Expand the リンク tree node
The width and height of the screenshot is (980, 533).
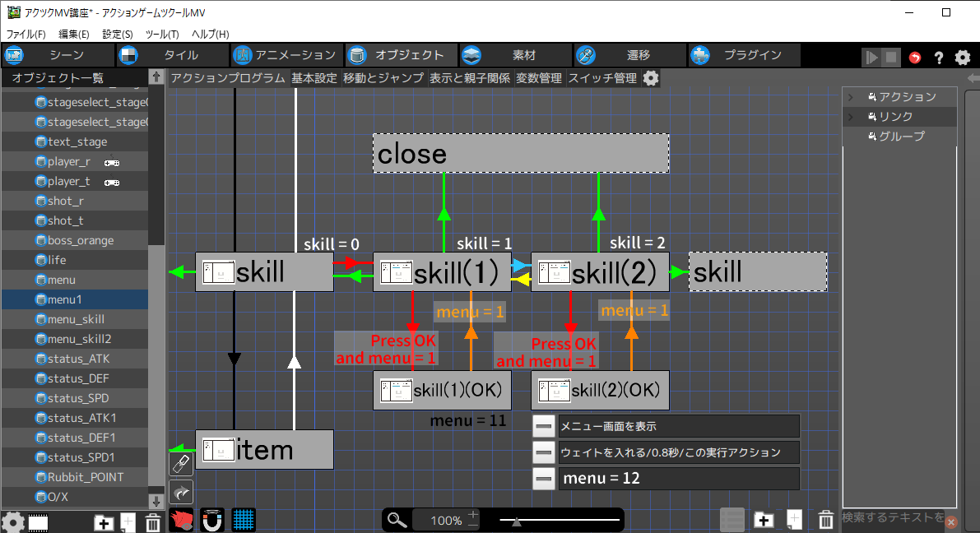tap(852, 117)
